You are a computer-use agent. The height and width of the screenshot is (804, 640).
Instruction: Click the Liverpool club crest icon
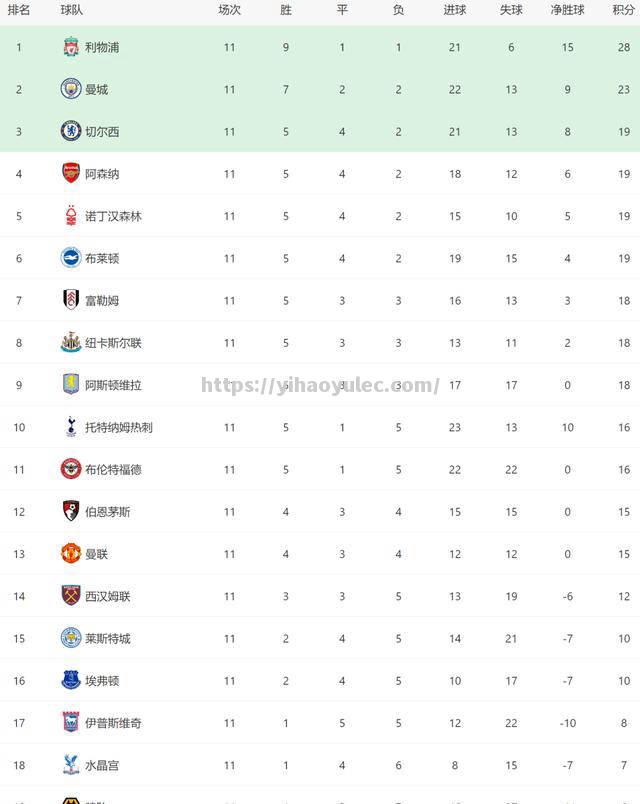pyautogui.click(x=71, y=47)
